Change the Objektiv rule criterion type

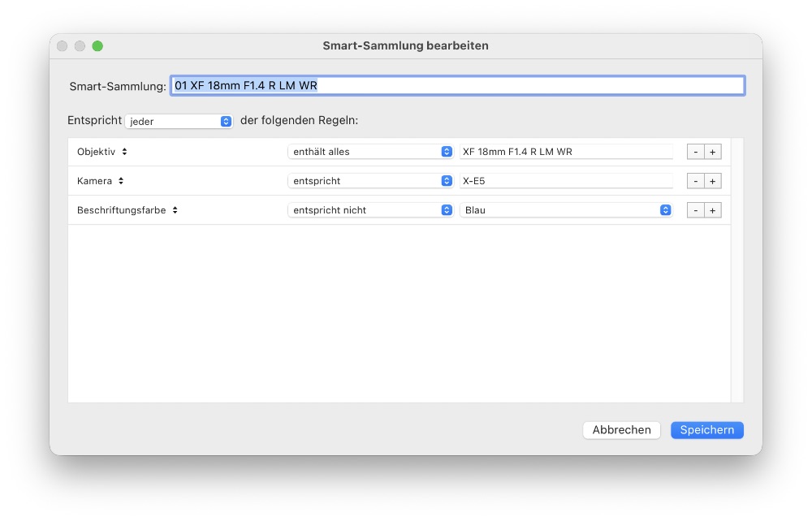102,152
